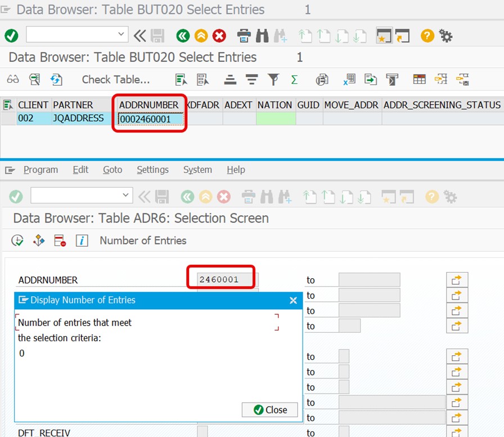Click the green Back button in the BUT020 toolbar

click(x=183, y=35)
